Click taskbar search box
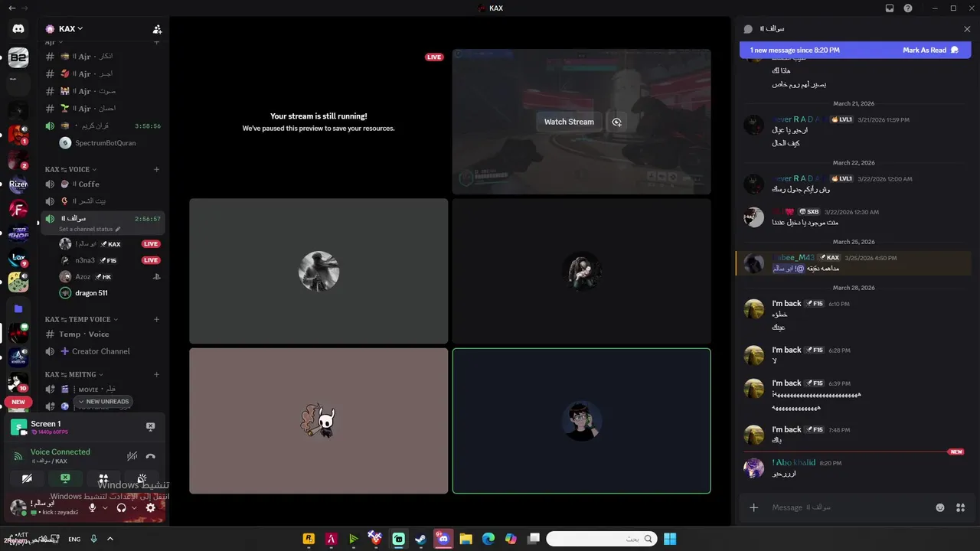 (x=602, y=539)
